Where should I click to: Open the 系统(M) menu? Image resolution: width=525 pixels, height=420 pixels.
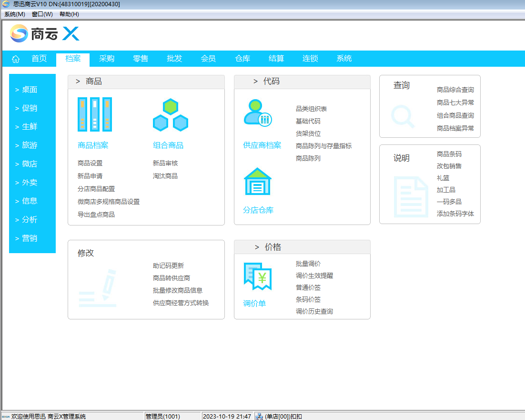15,14
